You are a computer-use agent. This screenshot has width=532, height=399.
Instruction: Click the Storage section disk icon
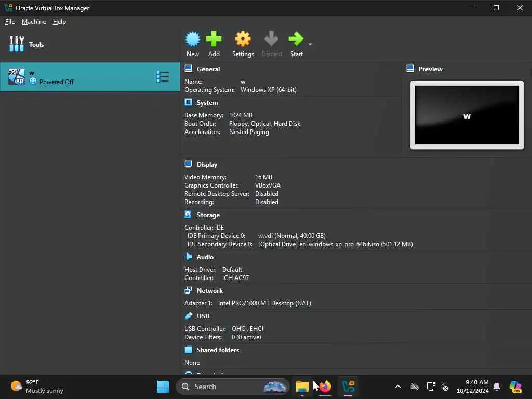coord(188,215)
